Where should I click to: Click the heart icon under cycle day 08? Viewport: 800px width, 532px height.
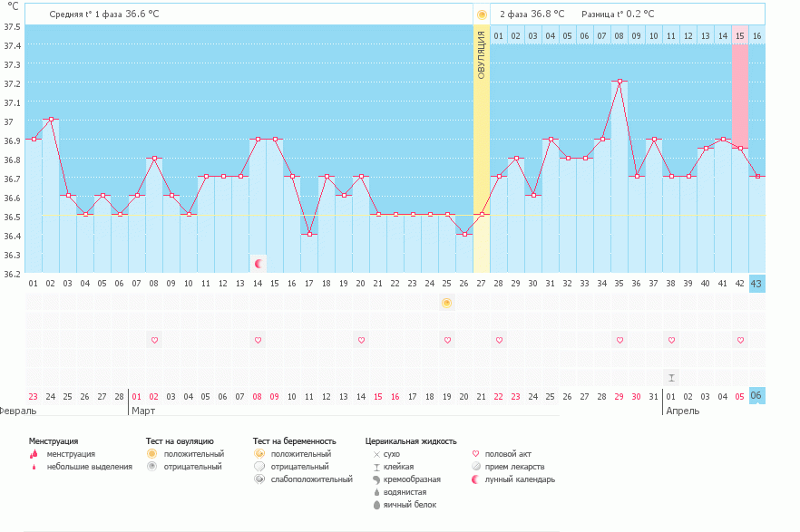(x=154, y=340)
